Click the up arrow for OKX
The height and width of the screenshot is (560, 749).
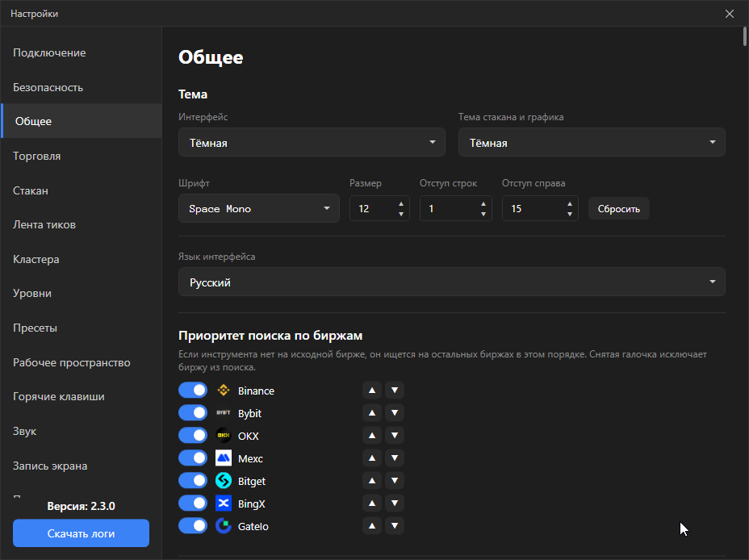coord(371,436)
